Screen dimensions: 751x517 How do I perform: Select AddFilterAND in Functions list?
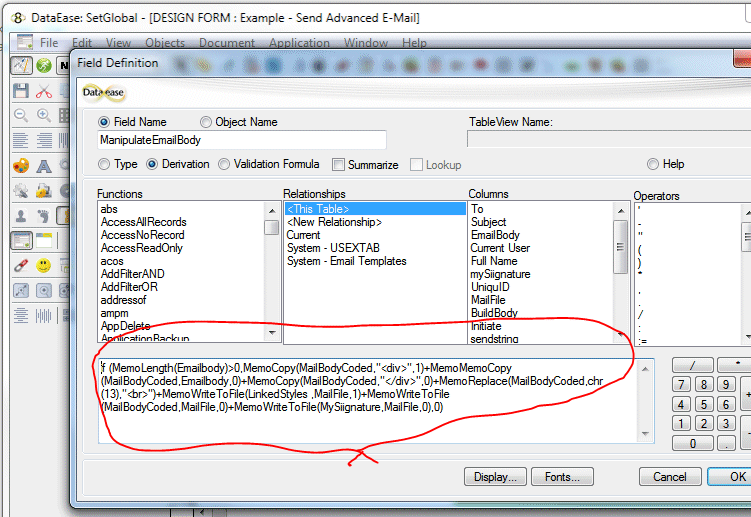pos(133,274)
